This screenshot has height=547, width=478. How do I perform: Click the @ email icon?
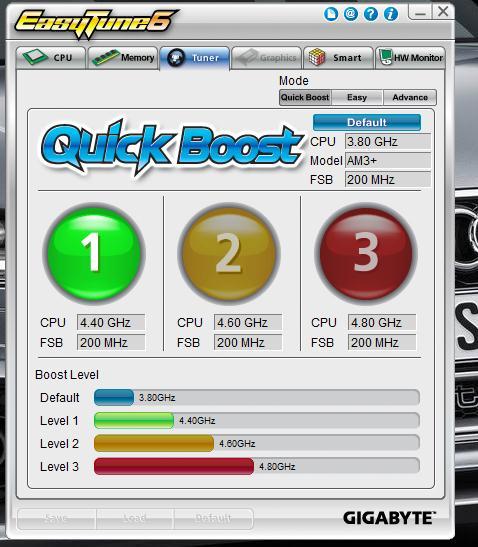(x=351, y=14)
